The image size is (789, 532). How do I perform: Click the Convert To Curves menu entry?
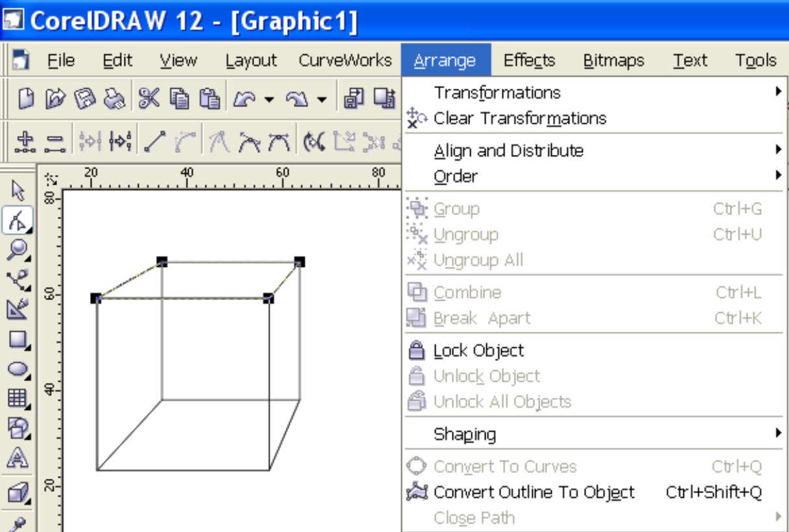(594, 467)
